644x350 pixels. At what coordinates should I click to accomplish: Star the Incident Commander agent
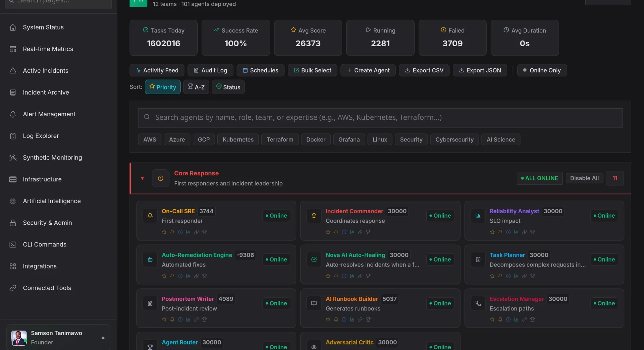coord(328,232)
